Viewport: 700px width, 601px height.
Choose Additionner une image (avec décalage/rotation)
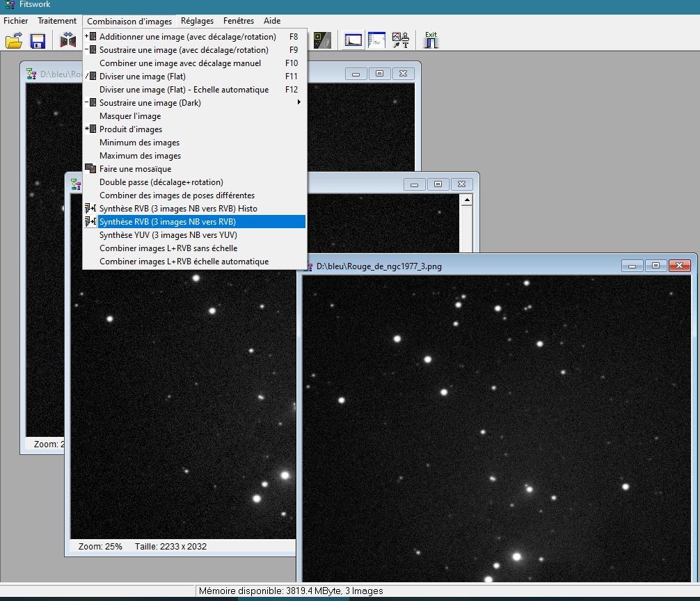click(195, 37)
